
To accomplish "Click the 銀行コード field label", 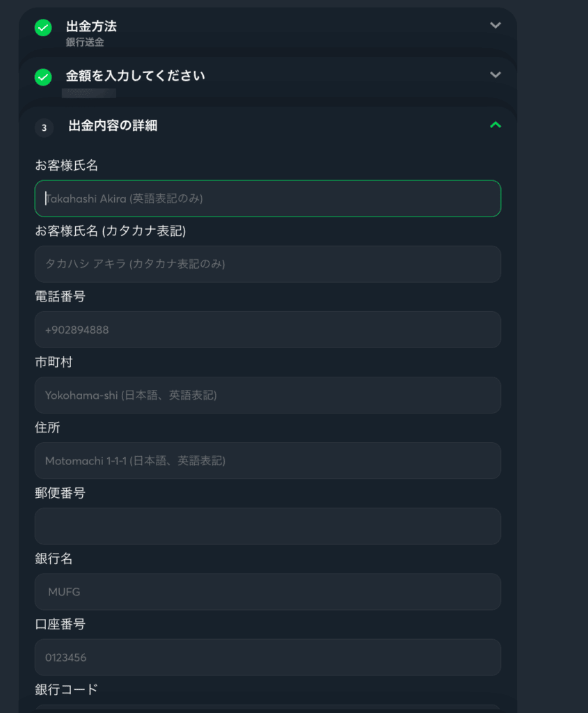I will coord(67,689).
